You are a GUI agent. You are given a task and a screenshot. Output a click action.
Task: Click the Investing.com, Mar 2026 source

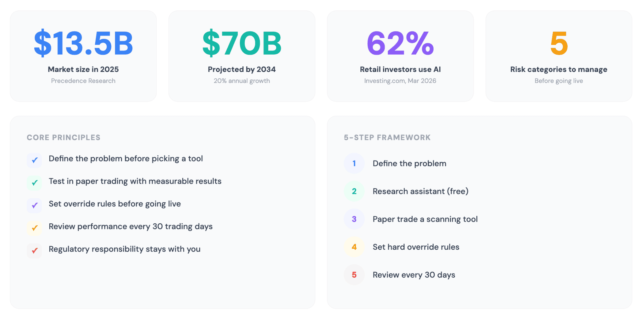(400, 81)
